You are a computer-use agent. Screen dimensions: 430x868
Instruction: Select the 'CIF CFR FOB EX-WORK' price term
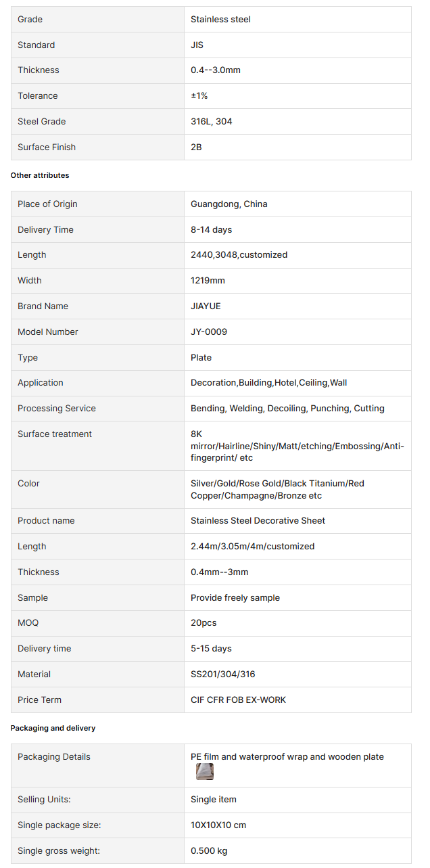238,700
